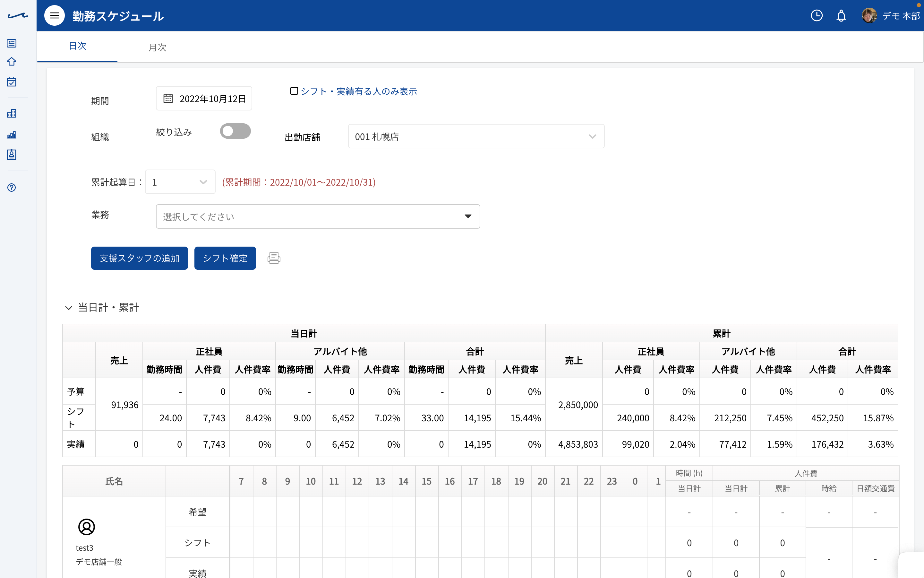924x578 pixels.
Task: Click the 予算 row label
Action: [79, 391]
